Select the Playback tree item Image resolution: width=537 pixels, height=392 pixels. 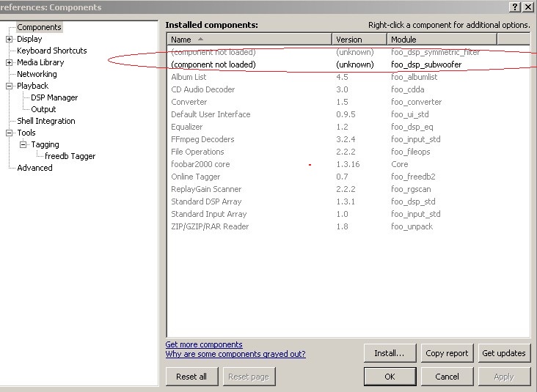point(32,86)
